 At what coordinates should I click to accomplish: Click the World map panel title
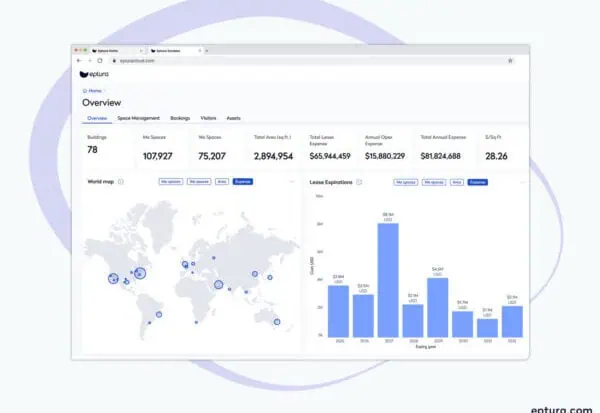(x=101, y=181)
